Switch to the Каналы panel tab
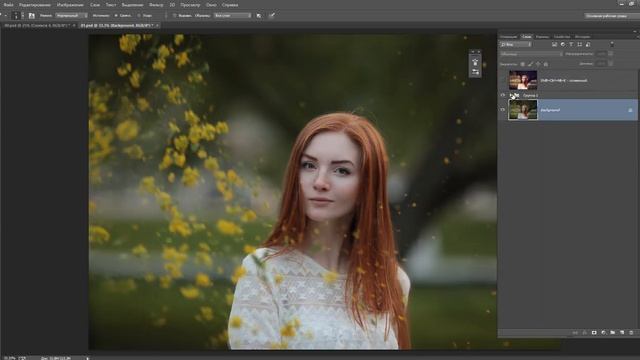 [542, 37]
